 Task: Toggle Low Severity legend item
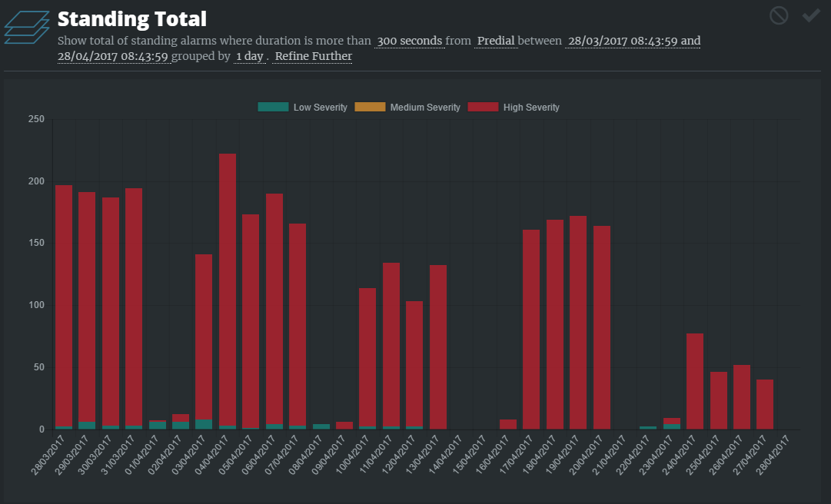(303, 108)
